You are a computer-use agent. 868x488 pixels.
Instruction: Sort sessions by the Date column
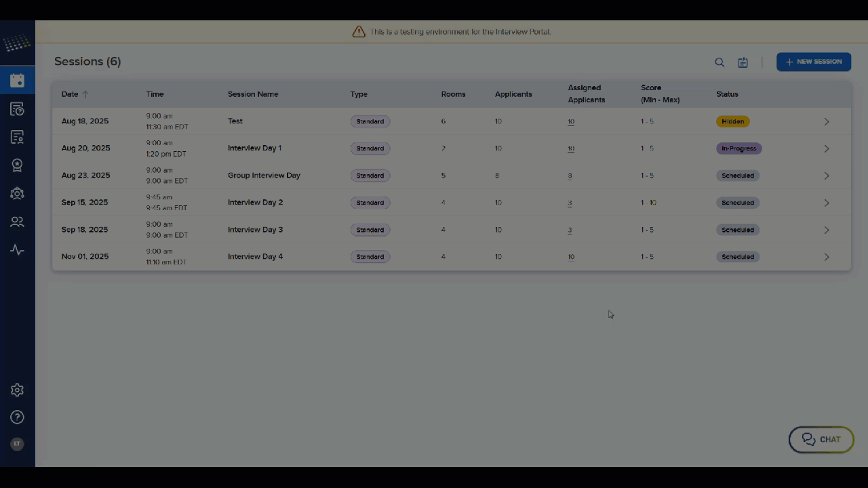(x=70, y=94)
